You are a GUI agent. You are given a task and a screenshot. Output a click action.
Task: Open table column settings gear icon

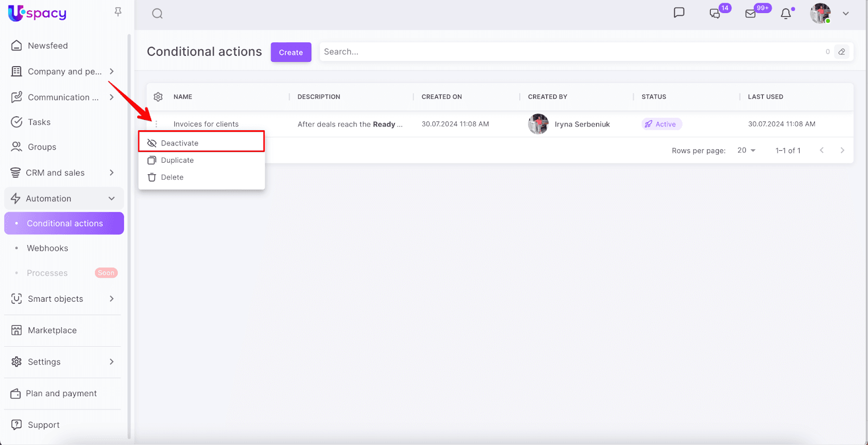[x=158, y=97]
